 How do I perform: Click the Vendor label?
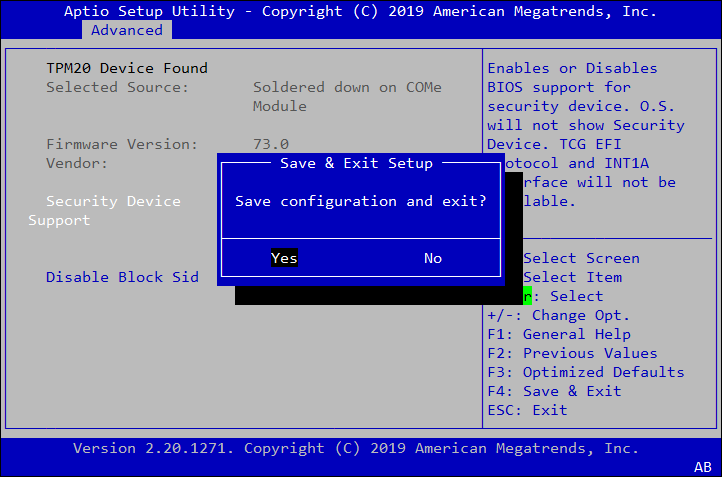pyautogui.click(x=77, y=163)
